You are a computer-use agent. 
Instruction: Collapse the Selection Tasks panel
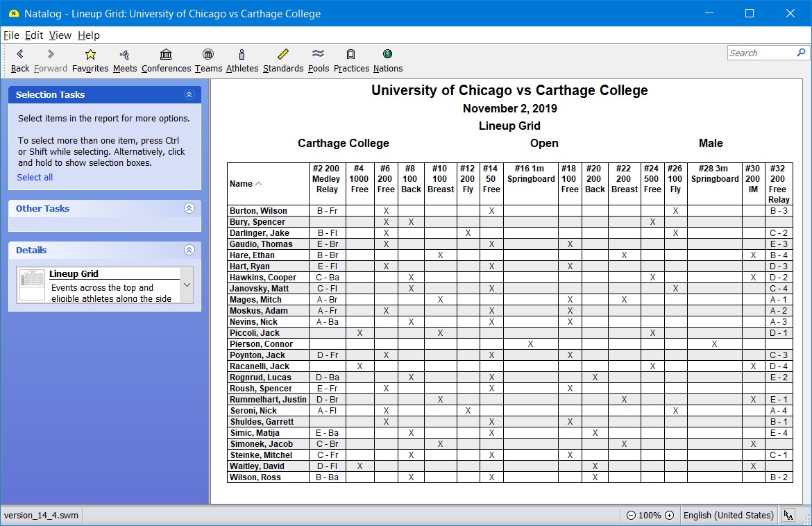tap(189, 95)
